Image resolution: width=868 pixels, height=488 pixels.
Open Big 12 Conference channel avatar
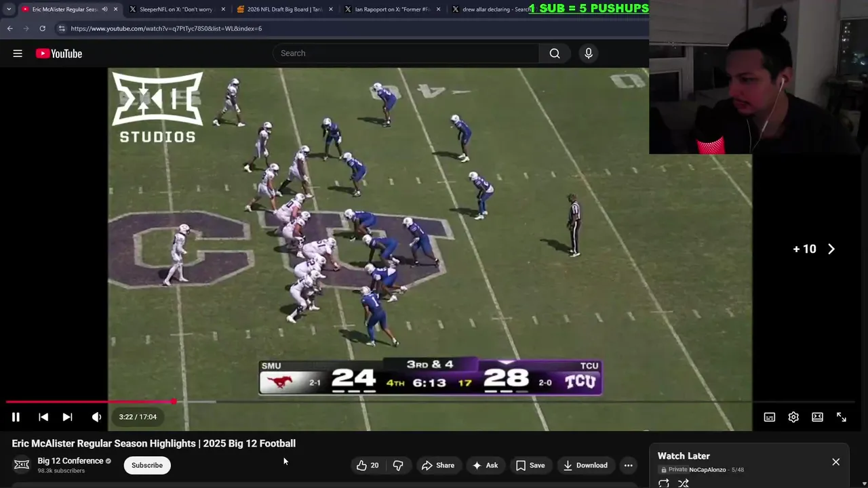[x=22, y=464]
